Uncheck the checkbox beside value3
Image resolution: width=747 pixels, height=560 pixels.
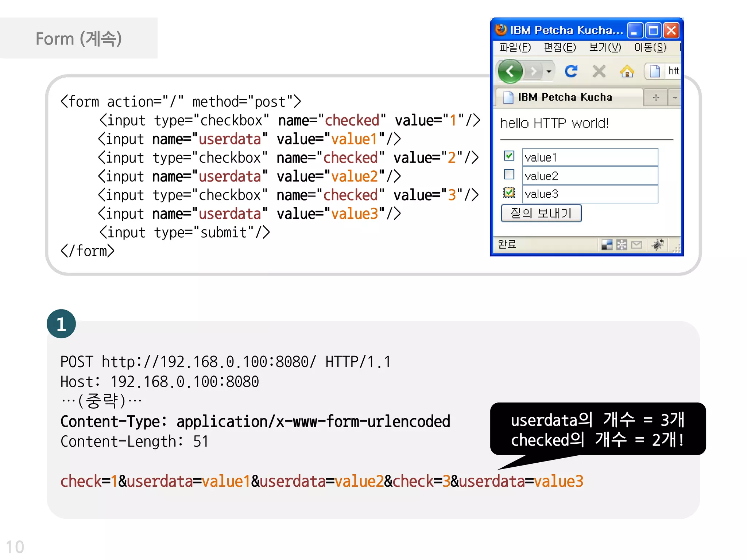[x=509, y=192]
